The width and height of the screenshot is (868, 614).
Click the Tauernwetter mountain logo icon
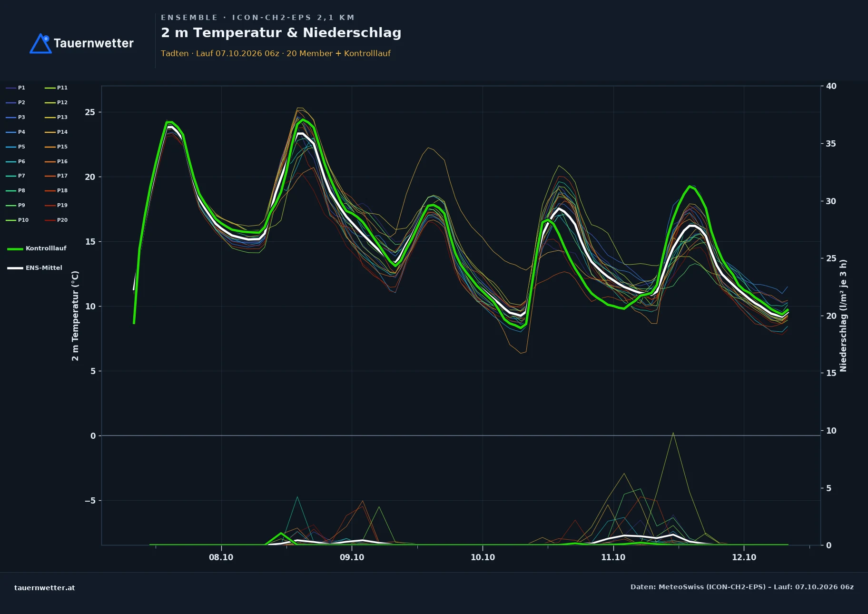coord(40,43)
